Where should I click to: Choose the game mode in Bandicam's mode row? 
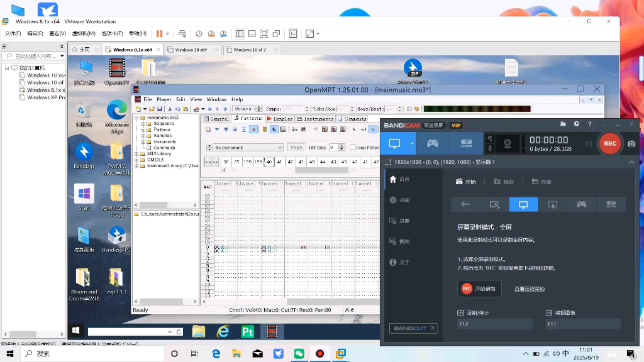(582, 204)
